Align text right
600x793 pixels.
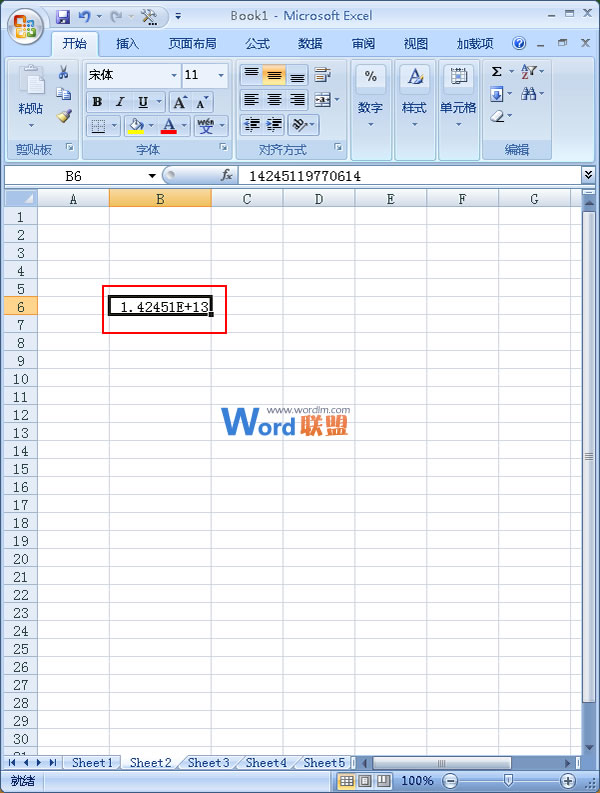(x=297, y=100)
